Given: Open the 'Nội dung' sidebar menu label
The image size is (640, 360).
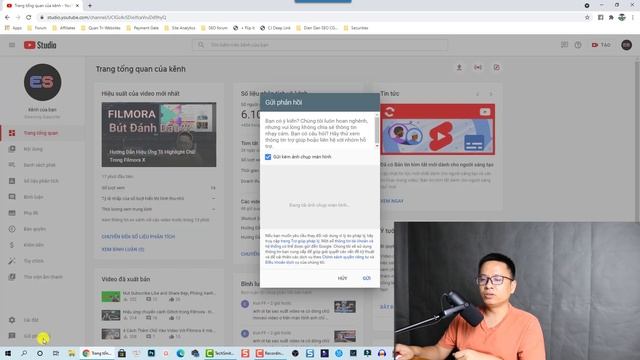Looking at the screenshot, I should (x=33, y=149).
